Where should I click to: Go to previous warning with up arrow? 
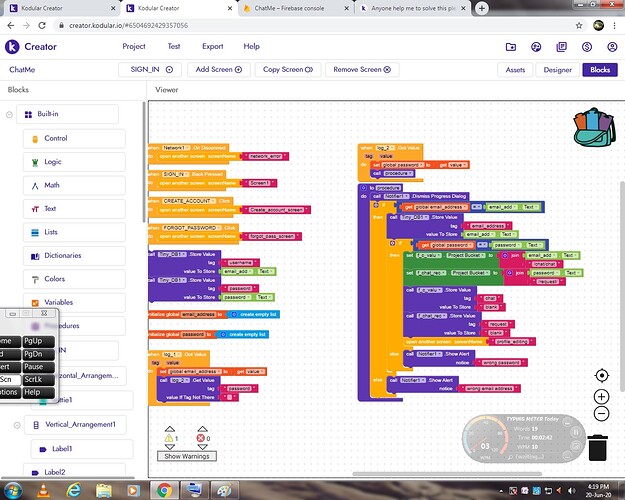[x=170, y=429]
